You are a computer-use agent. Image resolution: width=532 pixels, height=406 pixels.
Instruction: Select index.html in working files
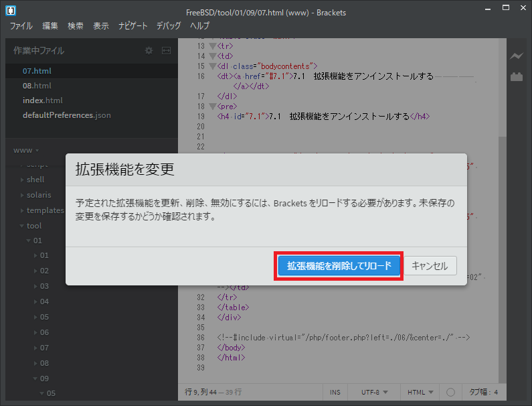click(42, 100)
